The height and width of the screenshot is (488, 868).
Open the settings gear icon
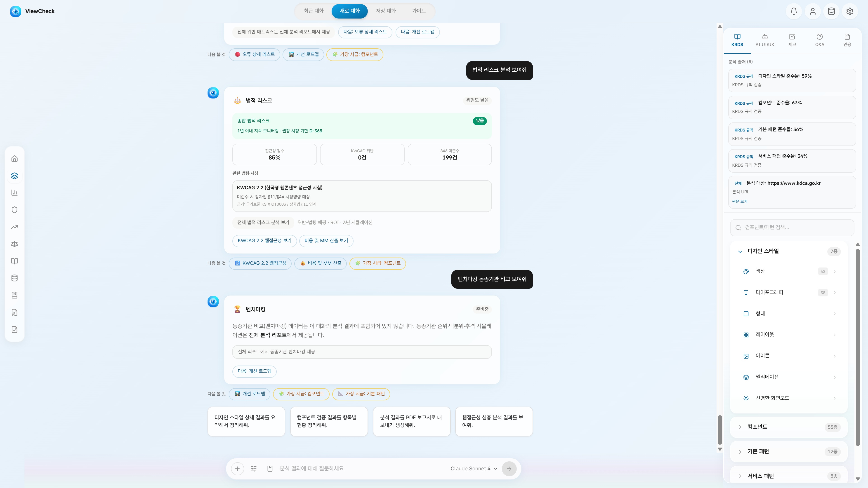(849, 11)
